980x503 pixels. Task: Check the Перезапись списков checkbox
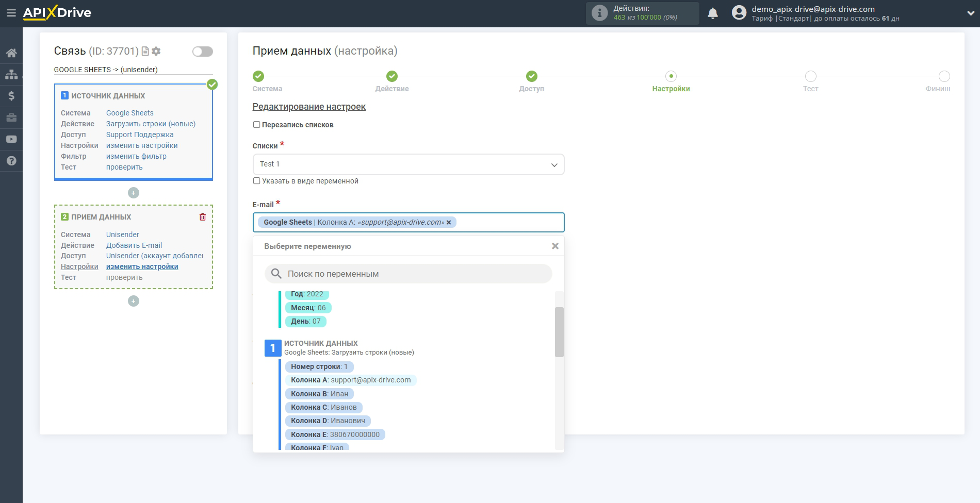tap(256, 125)
